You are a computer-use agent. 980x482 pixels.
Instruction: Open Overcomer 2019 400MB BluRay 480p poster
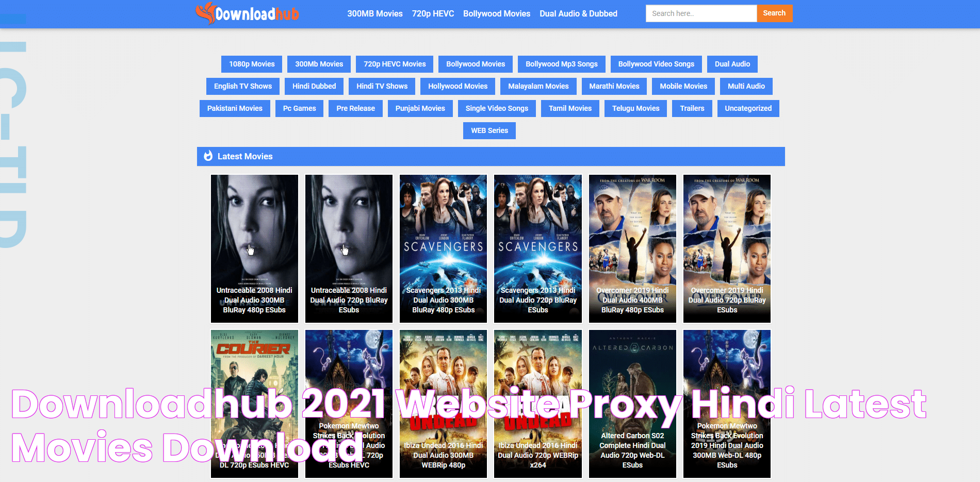coord(632,248)
